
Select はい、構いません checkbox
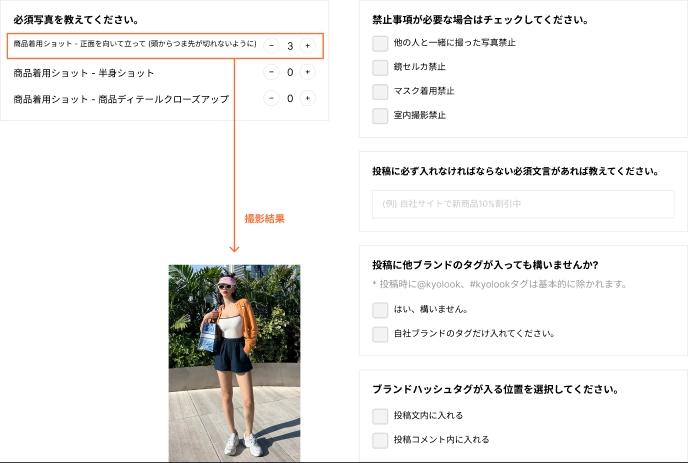[380, 310]
